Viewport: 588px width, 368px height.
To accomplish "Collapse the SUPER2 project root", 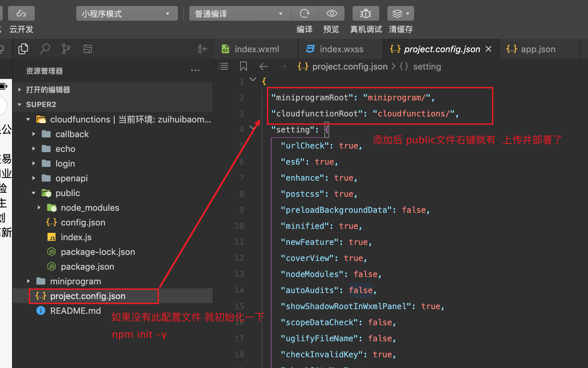I will tap(112, 104).
